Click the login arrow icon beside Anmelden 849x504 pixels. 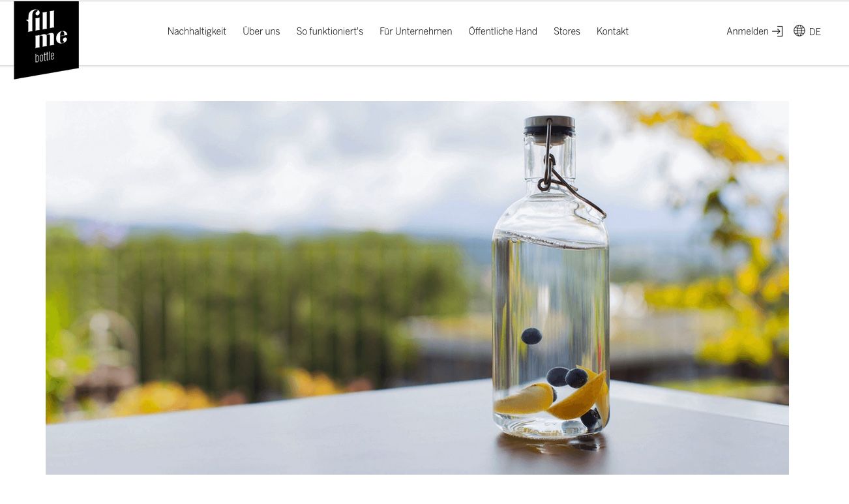click(x=777, y=31)
